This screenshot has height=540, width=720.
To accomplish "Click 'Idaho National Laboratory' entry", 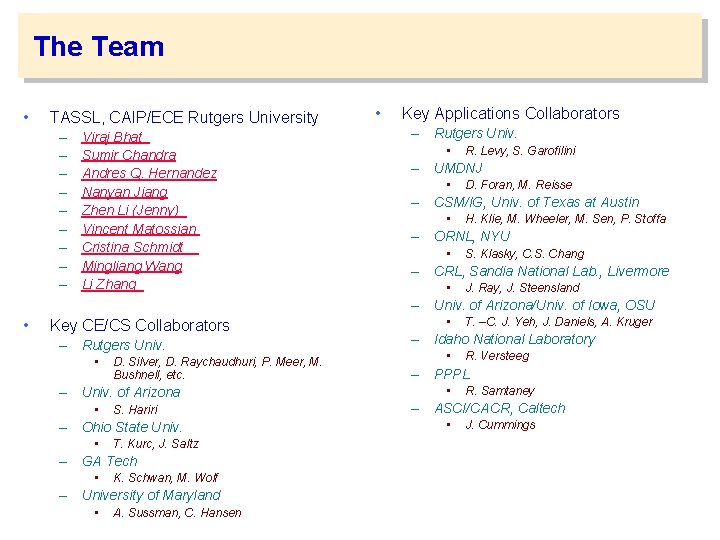I will (515, 339).
